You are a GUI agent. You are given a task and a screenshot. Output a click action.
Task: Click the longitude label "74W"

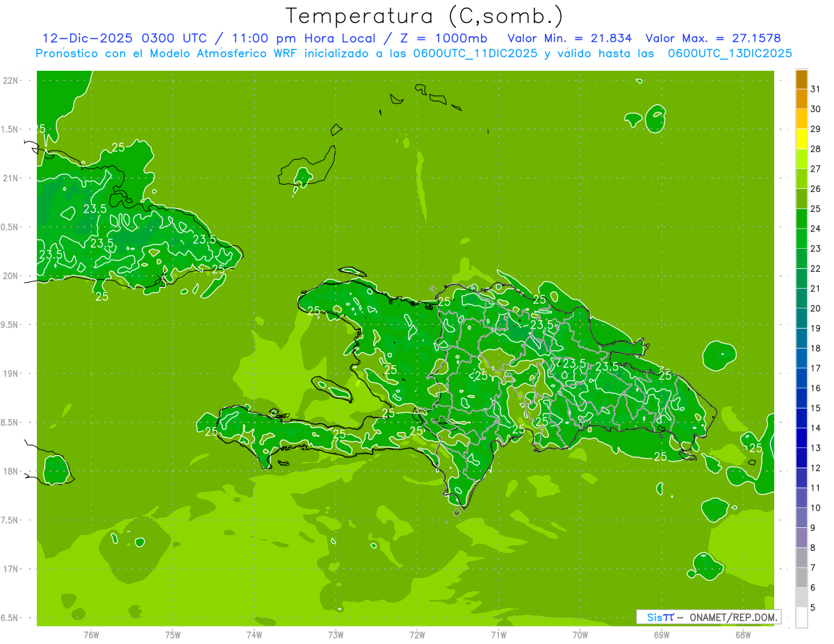tap(254, 635)
